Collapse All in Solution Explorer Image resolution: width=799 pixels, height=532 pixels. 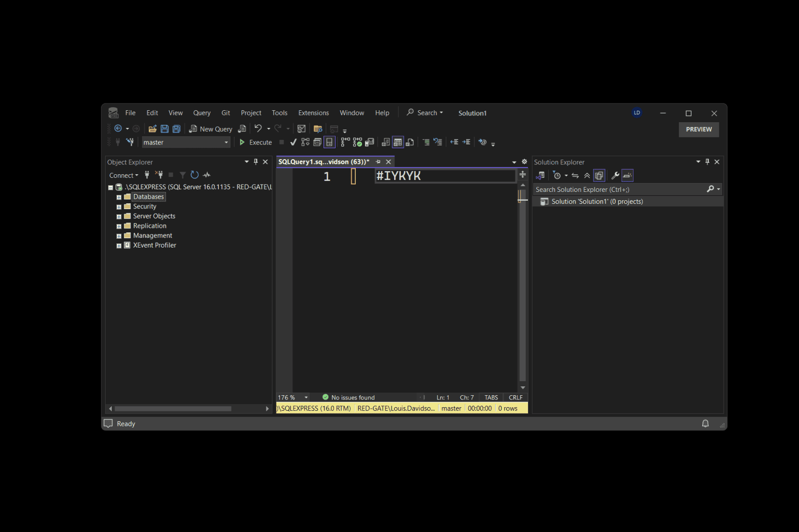pos(587,175)
